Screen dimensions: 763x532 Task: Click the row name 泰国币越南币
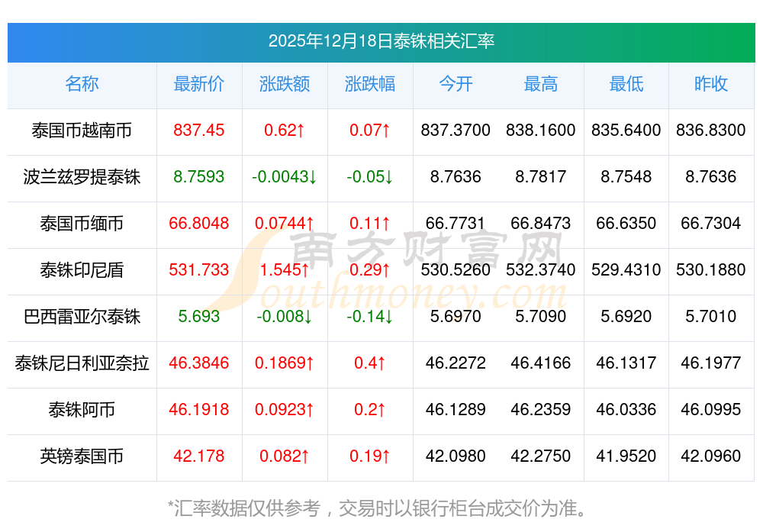point(82,131)
